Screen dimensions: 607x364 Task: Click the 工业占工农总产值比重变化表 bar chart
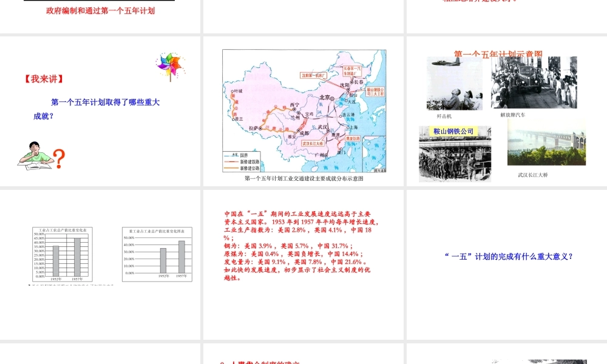click(63, 254)
